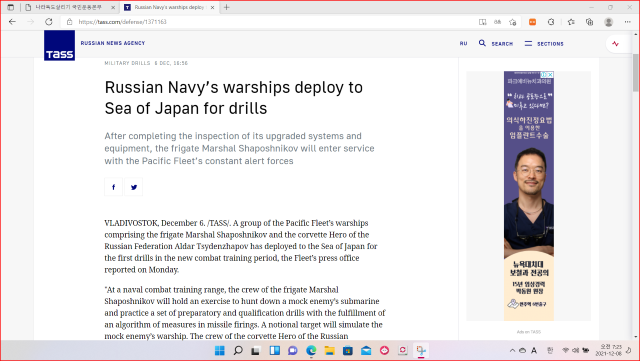
Task: Go back to previous page
Action: (12, 22)
